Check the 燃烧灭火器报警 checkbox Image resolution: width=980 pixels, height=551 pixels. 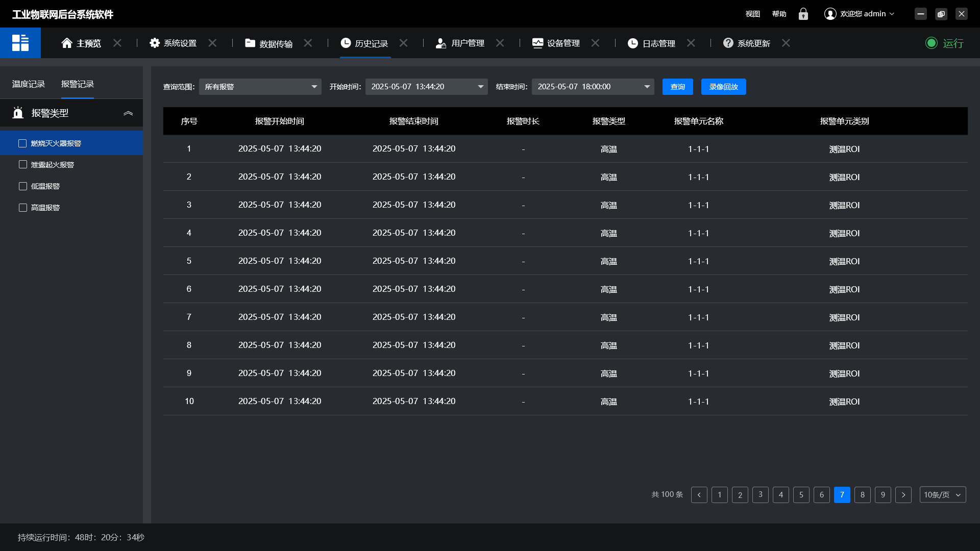click(22, 143)
